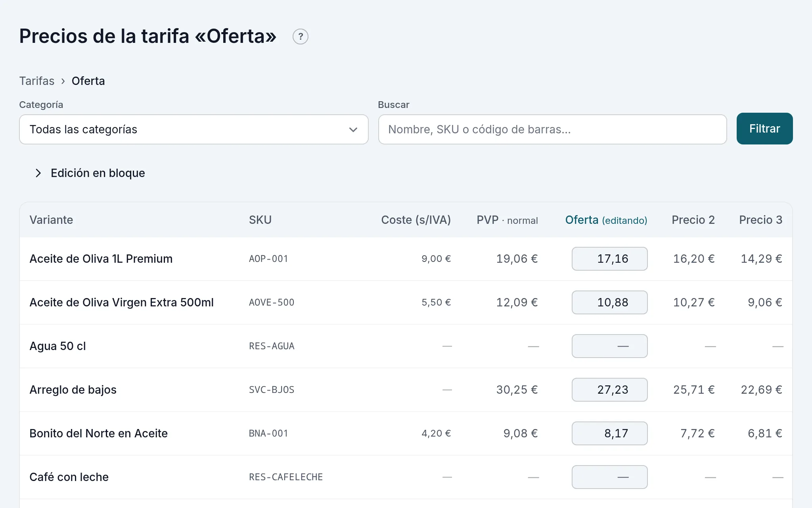This screenshot has width=812, height=508.
Task: Select the Oferta breadcrumb item
Action: pos(88,81)
